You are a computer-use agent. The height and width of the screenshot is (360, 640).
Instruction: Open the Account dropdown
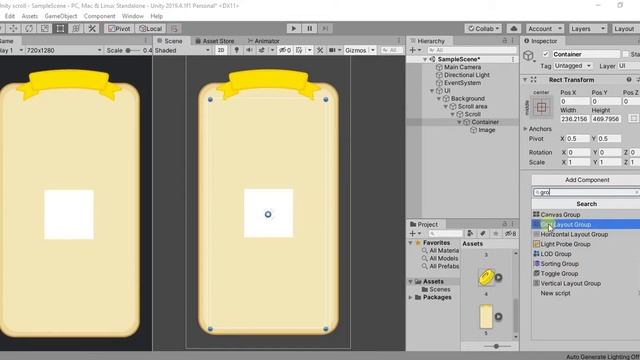[x=544, y=29]
